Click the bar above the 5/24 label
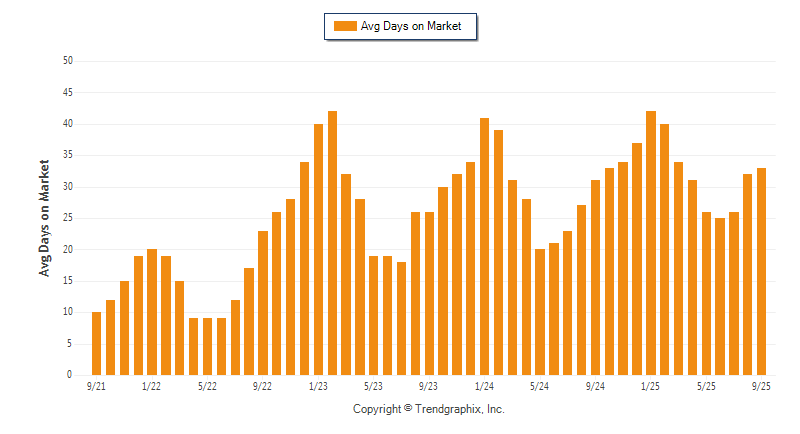Screen dimensions: 800x434 (540, 312)
